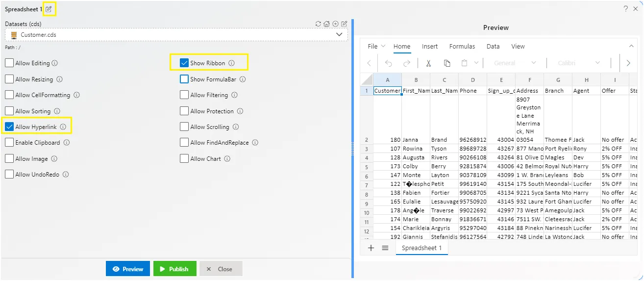Uncheck the Show Ribbon option
The height and width of the screenshot is (281, 644).
click(x=184, y=63)
